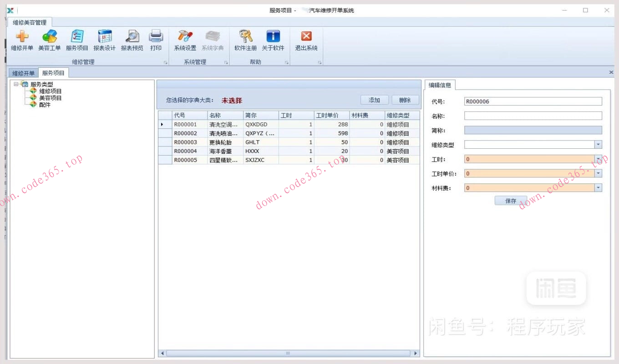Maximize the application window
Viewport: 619px width, 364px height.
585,10
